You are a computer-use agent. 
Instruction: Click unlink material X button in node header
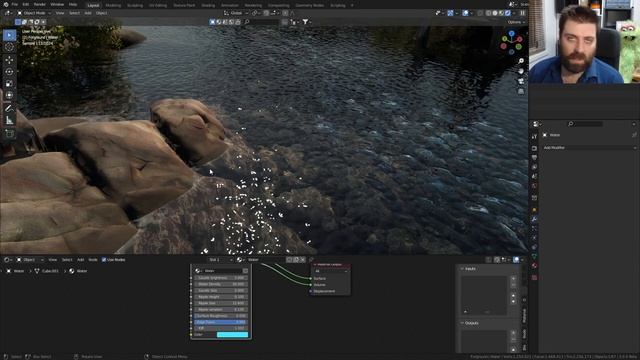coord(302,260)
